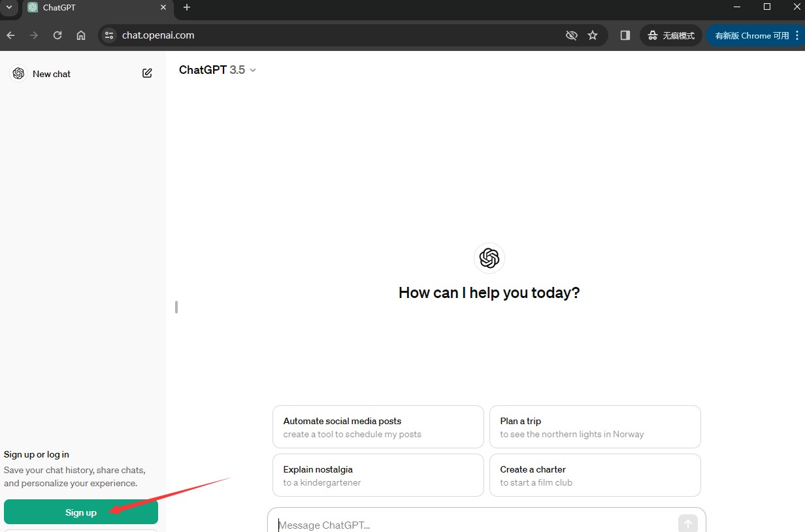Reload the page with the refresh icon
This screenshot has width=805, height=532.
(x=57, y=35)
